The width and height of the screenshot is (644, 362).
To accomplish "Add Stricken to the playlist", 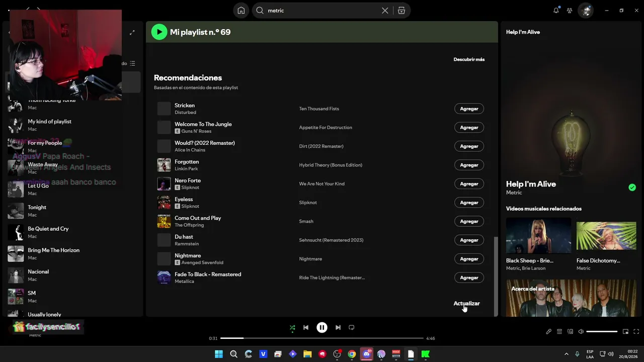I will pyautogui.click(x=469, y=109).
